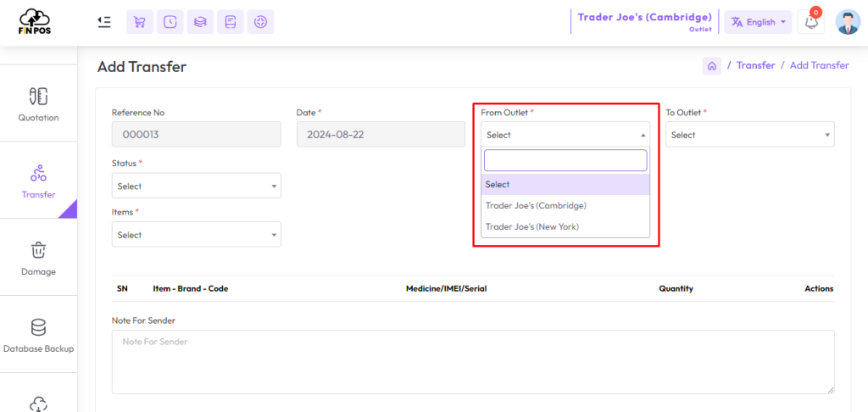868x412 pixels.
Task: Click the Damage trash icon in the sidebar
Action: [x=38, y=250]
